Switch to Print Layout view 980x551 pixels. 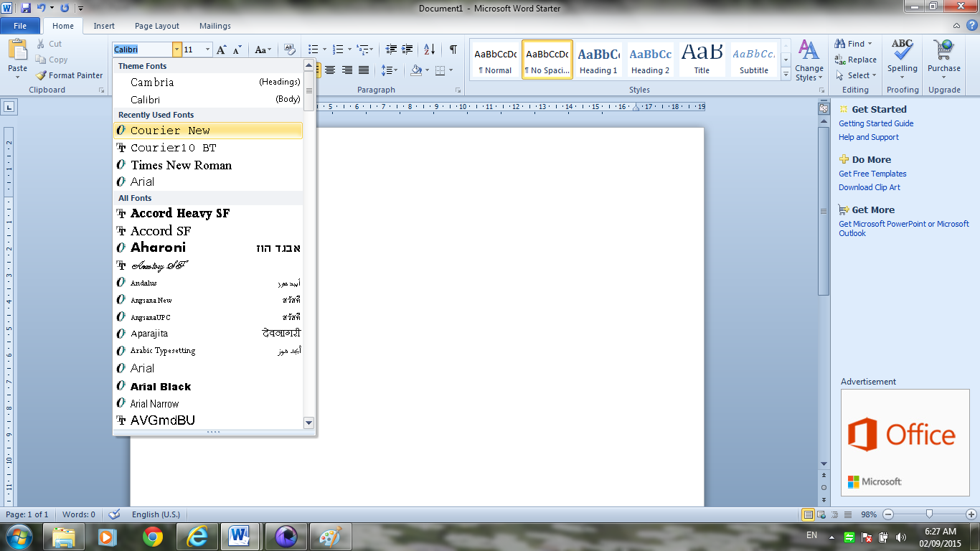(x=809, y=514)
